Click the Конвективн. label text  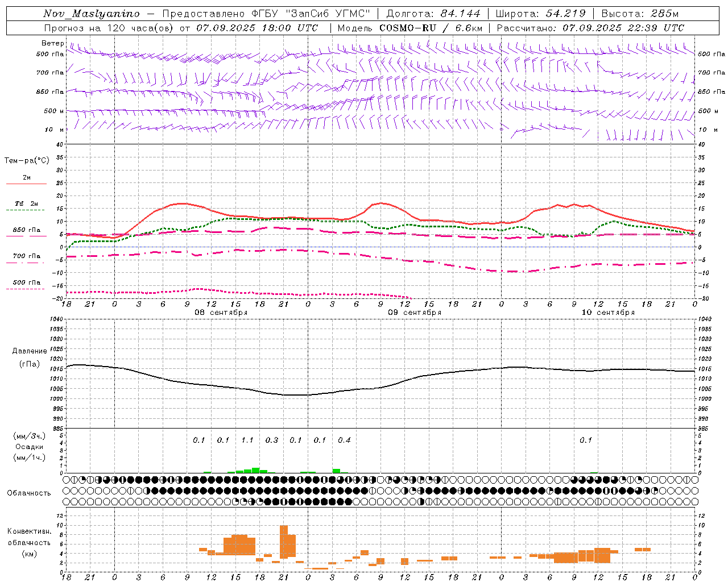click(30, 531)
